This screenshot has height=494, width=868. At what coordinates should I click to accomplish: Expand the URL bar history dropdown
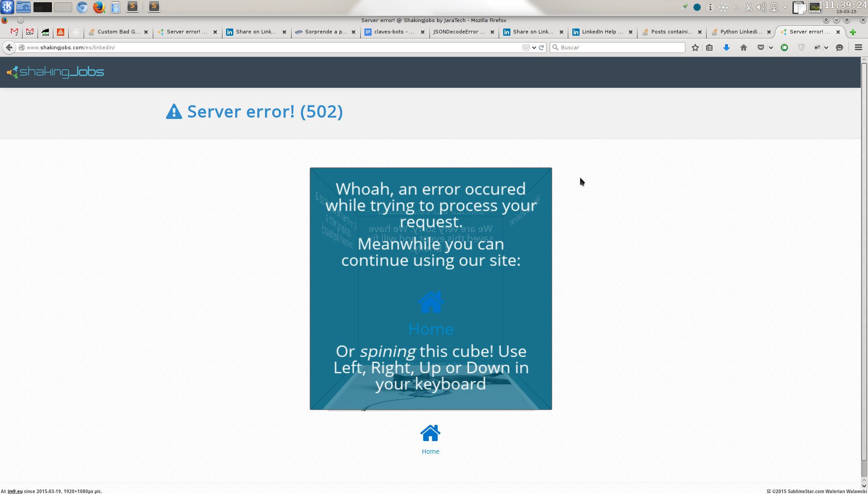534,47
